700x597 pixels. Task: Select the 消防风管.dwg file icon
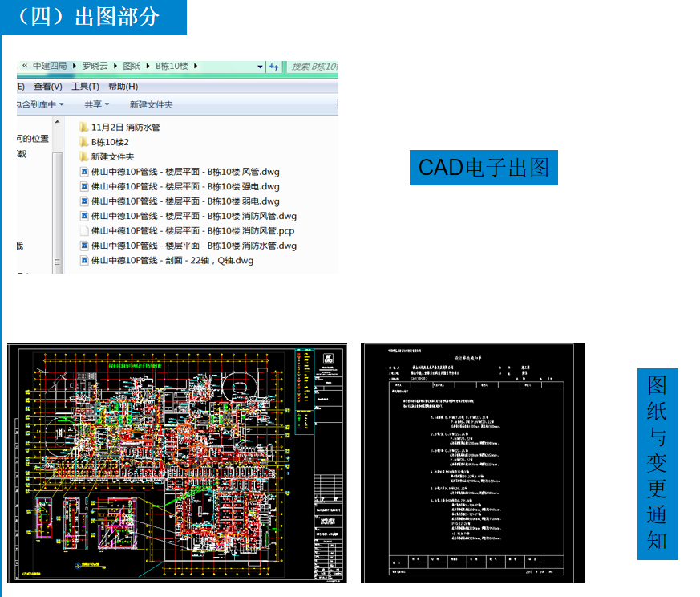click(85, 217)
